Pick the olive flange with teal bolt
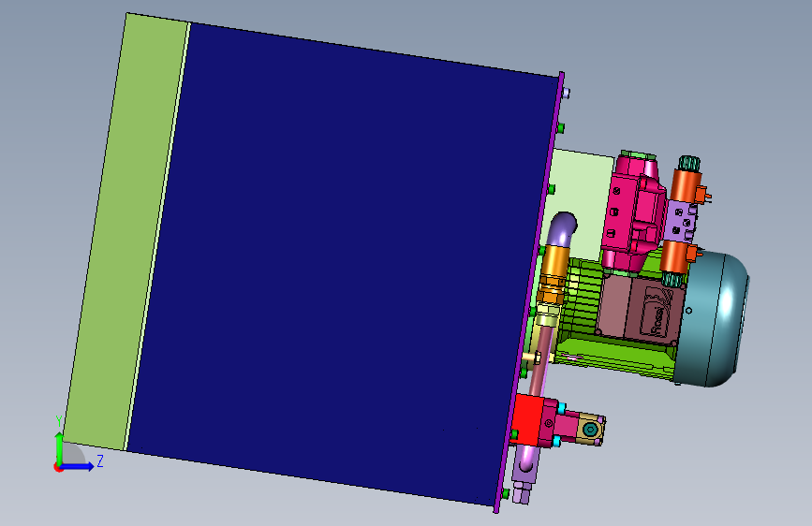This screenshot has height=526, width=812. (x=590, y=429)
